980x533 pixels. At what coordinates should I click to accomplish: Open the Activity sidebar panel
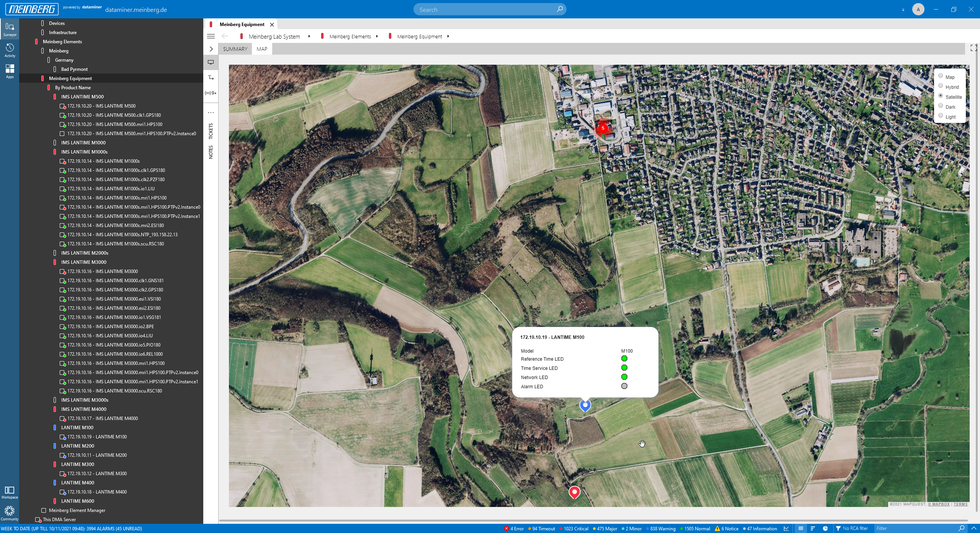coord(10,50)
